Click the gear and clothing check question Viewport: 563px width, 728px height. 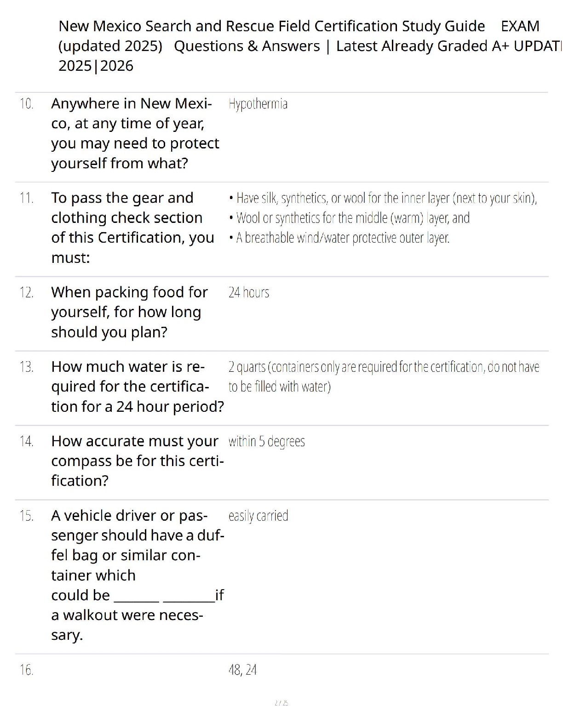tap(132, 227)
